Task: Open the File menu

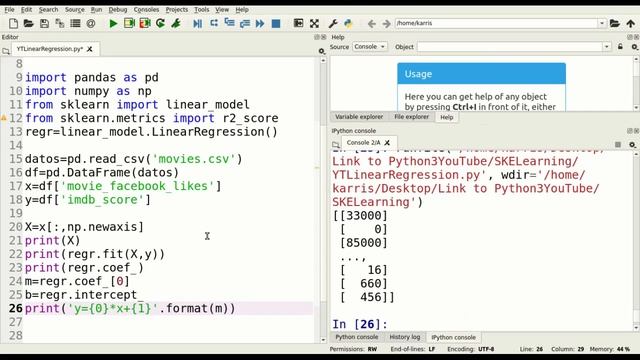Action: coord(9,9)
